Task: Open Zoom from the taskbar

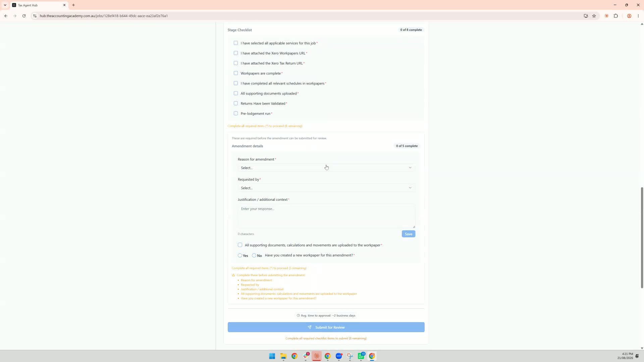Action: coord(339,356)
